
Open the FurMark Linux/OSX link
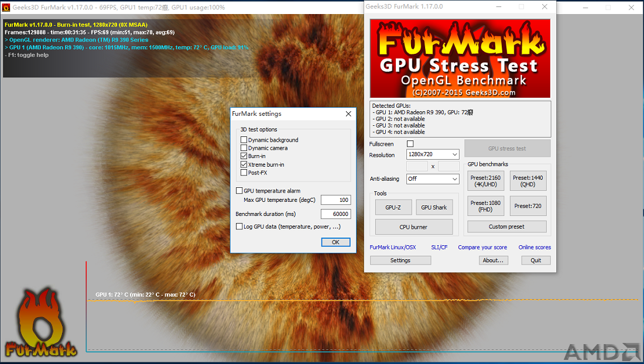(393, 248)
